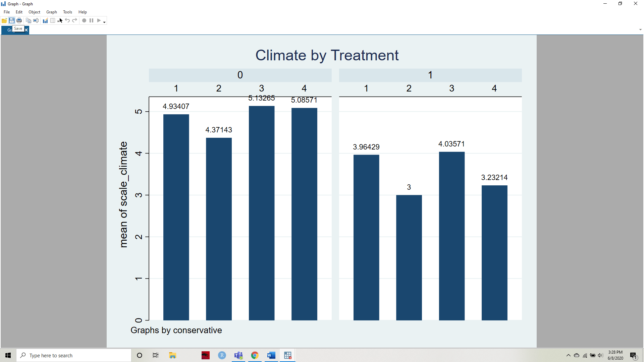The height and width of the screenshot is (362, 644).
Task: Open the Graph menu
Action: pyautogui.click(x=51, y=12)
